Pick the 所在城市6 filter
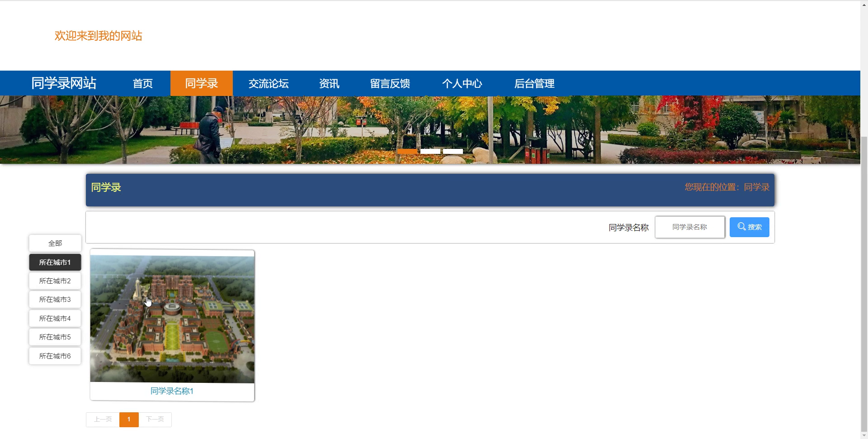This screenshot has height=439, width=868. [x=55, y=356]
